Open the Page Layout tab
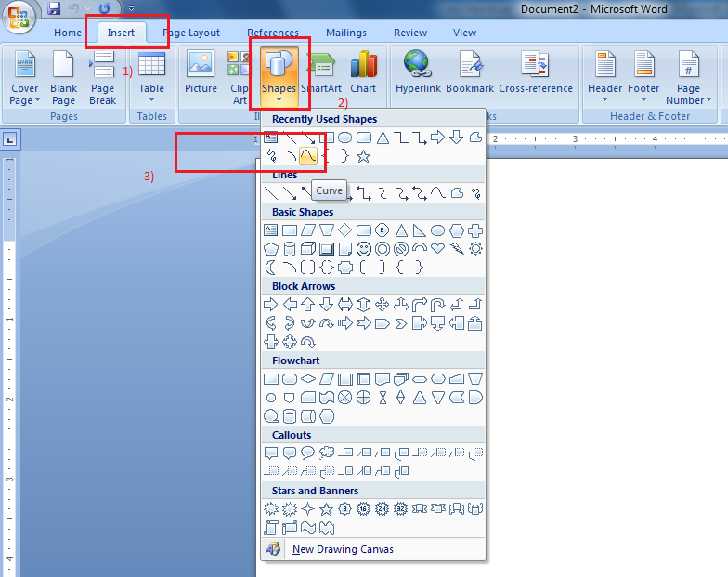 [x=191, y=33]
